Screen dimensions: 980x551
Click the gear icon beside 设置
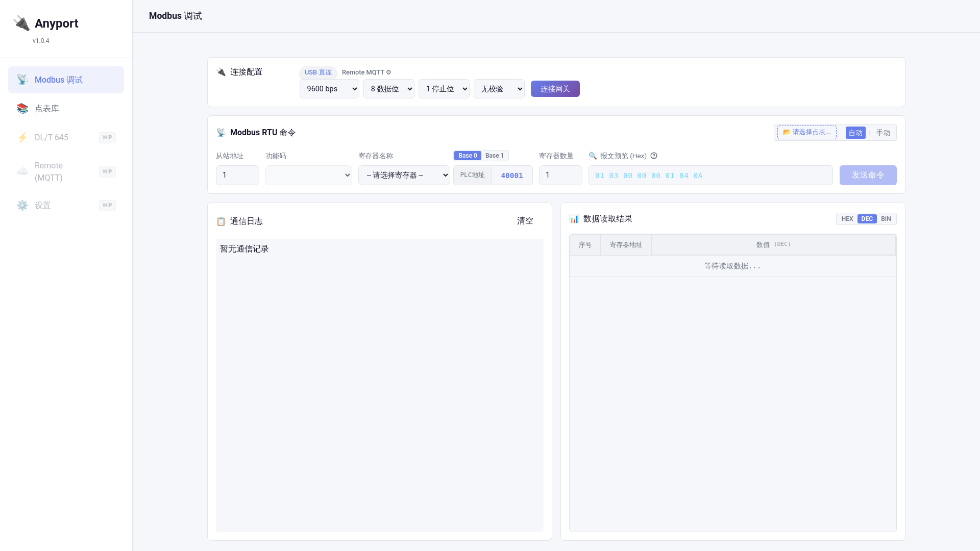coord(22,205)
